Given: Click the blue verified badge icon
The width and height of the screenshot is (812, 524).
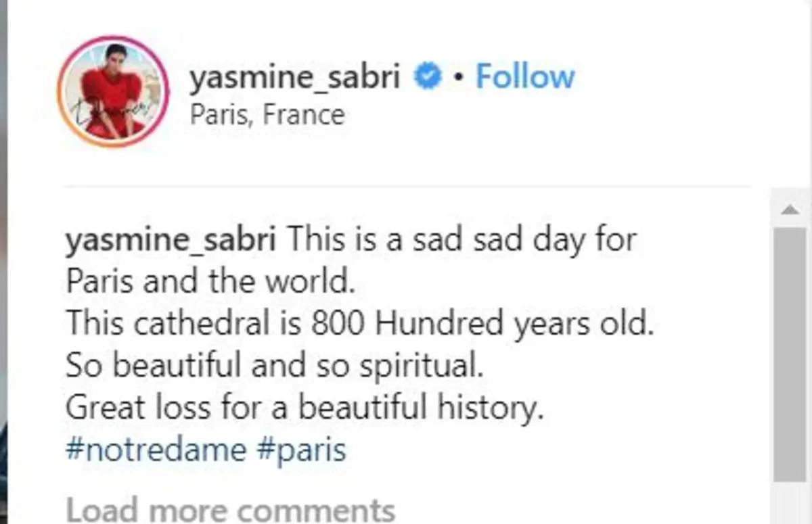Looking at the screenshot, I should [x=427, y=77].
